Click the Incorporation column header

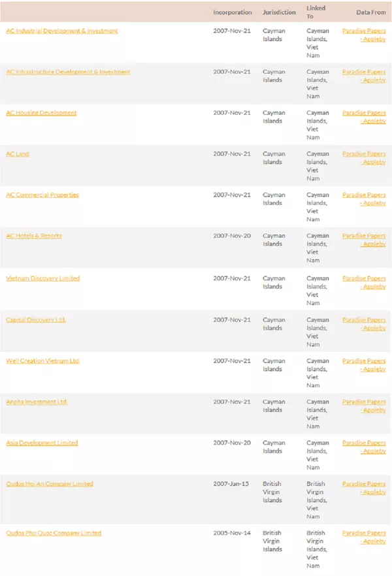(233, 12)
